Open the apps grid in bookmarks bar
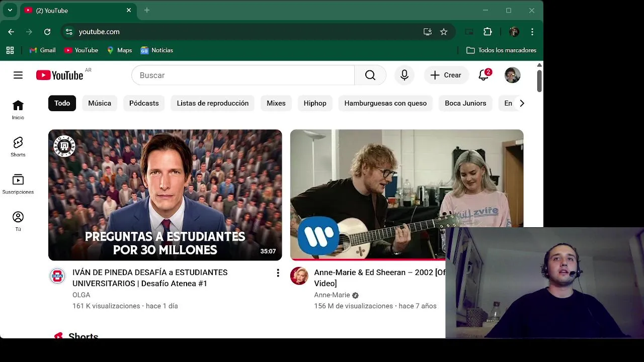The width and height of the screenshot is (644, 362). 10,50
